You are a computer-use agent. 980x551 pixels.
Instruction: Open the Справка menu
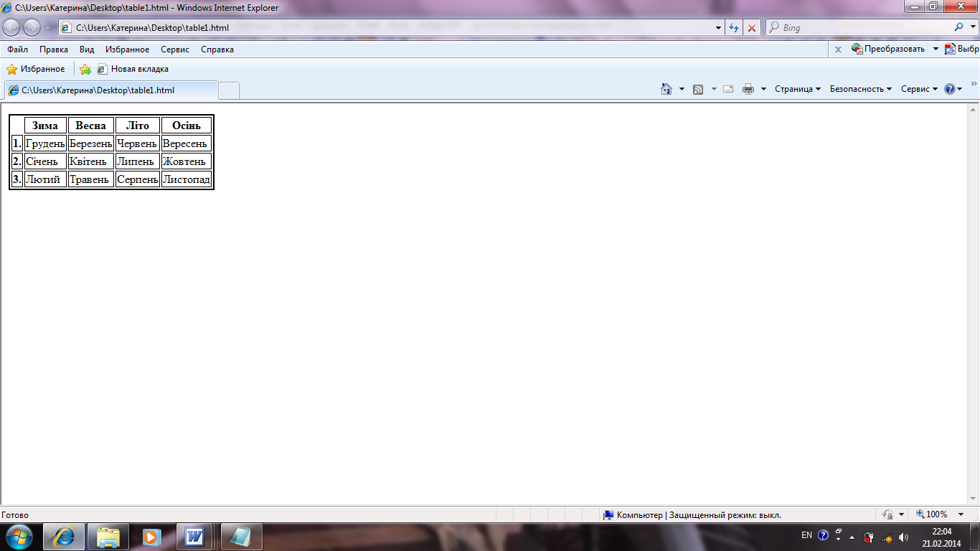click(217, 50)
